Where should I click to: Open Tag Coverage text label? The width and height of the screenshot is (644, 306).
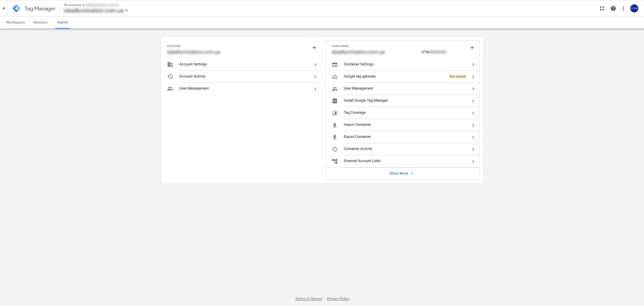tap(355, 112)
